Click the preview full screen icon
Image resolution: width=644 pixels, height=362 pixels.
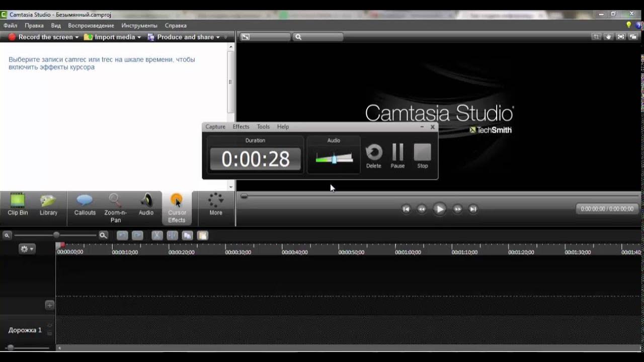(620, 37)
